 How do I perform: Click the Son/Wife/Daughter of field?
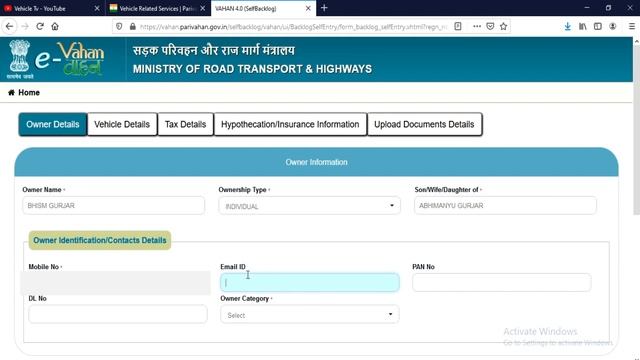pyautogui.click(x=505, y=206)
